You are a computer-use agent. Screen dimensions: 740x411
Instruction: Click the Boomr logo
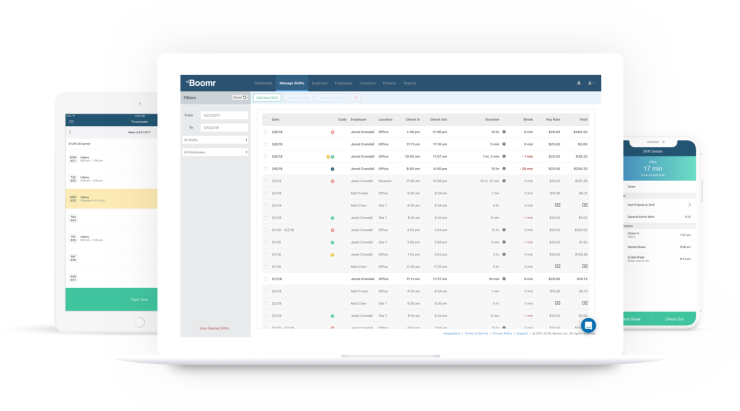coord(201,83)
